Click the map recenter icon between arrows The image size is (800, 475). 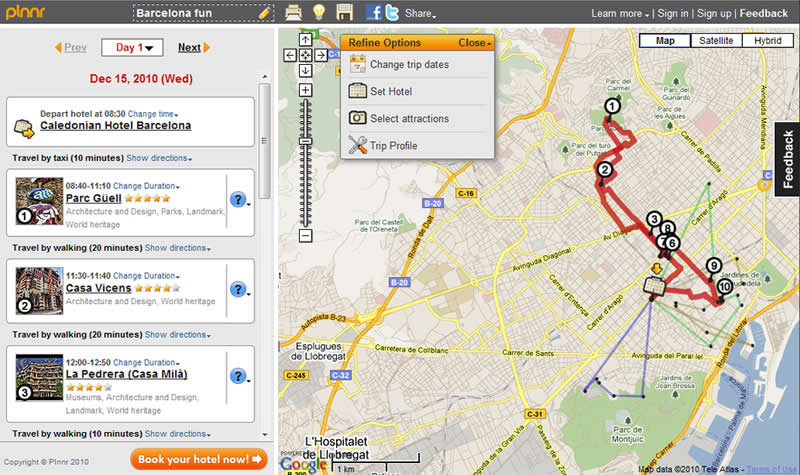pyautogui.click(x=305, y=55)
